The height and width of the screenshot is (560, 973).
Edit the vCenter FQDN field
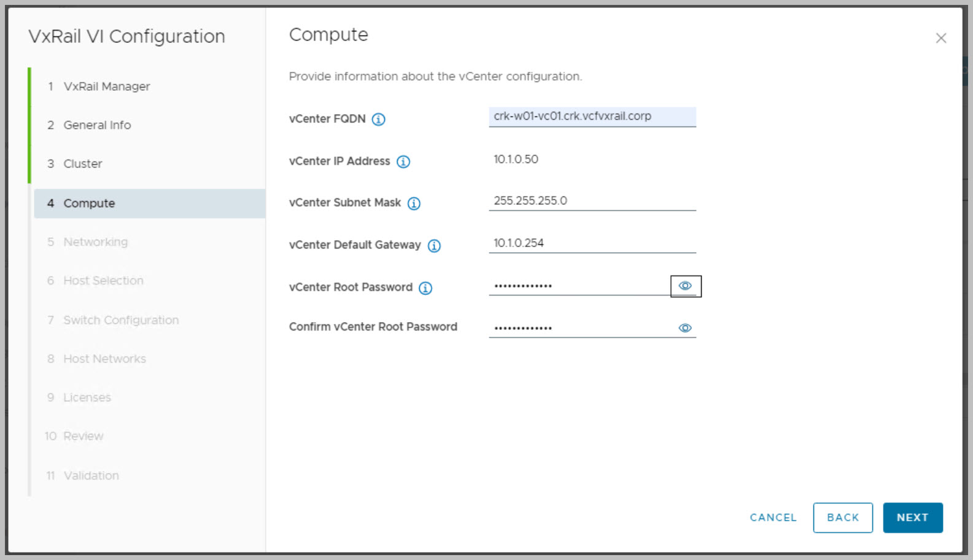pyautogui.click(x=592, y=117)
